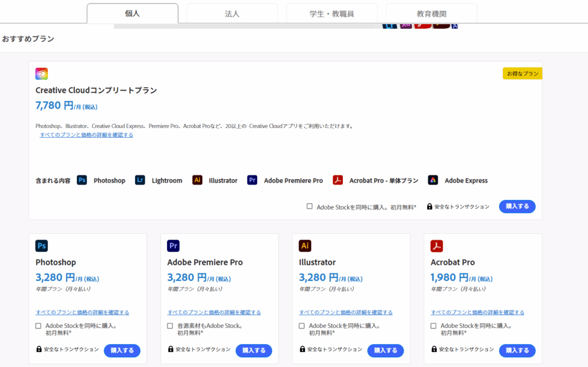Click the Acrobat Pro card's red icon

coord(436,246)
